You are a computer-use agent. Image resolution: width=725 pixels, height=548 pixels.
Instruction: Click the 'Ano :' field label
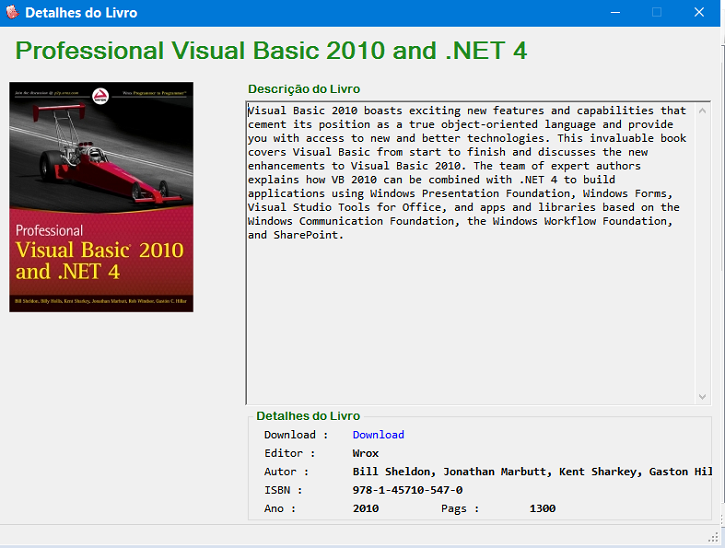pyautogui.click(x=280, y=508)
